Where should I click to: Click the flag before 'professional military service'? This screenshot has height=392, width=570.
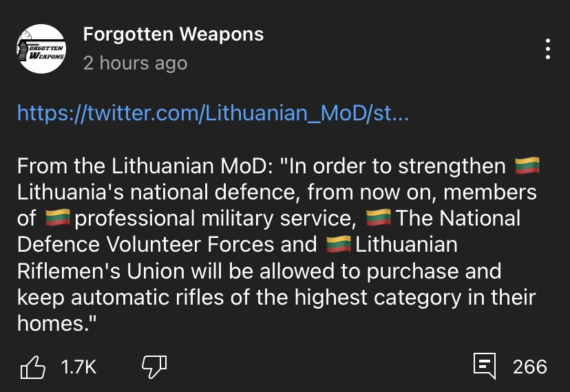point(58,218)
